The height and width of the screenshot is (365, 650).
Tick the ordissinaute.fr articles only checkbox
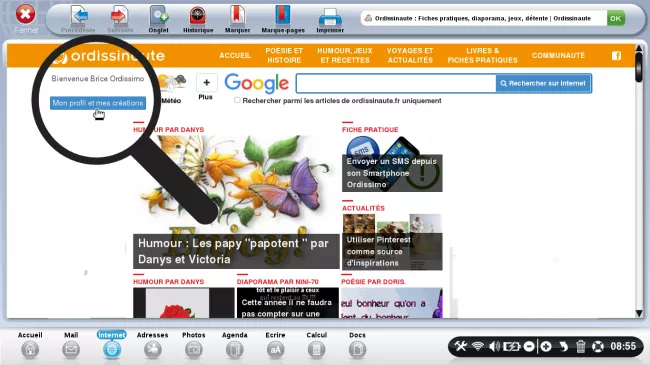pos(237,100)
